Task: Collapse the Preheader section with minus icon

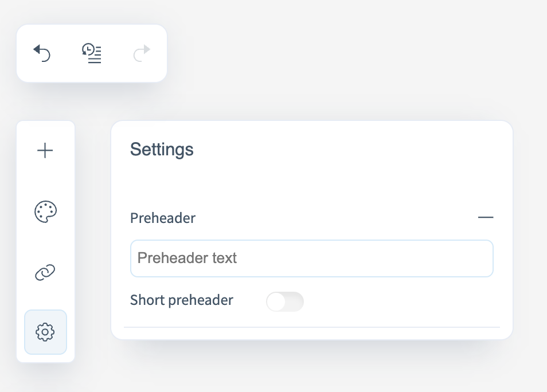Action: pos(485,218)
